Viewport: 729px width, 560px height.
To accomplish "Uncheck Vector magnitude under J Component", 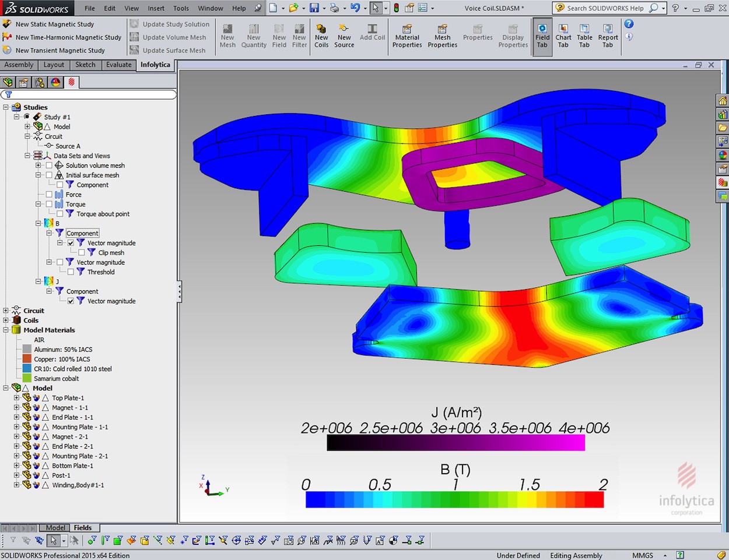I will pos(71,301).
